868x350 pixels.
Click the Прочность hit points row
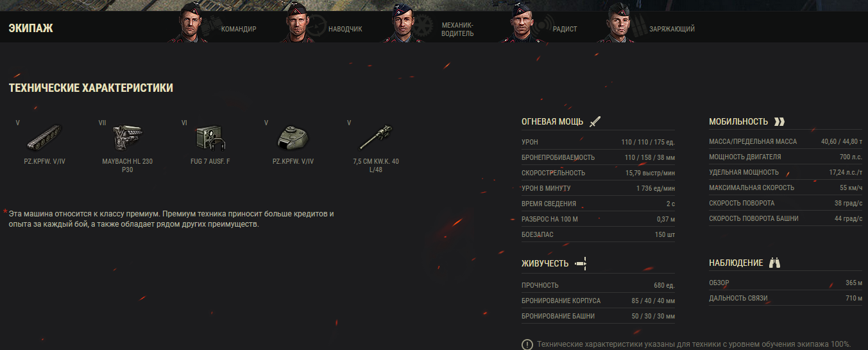coord(598,285)
